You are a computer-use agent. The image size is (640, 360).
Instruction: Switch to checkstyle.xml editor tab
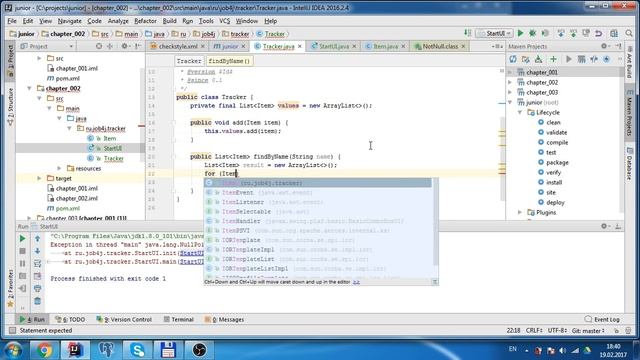point(178,46)
